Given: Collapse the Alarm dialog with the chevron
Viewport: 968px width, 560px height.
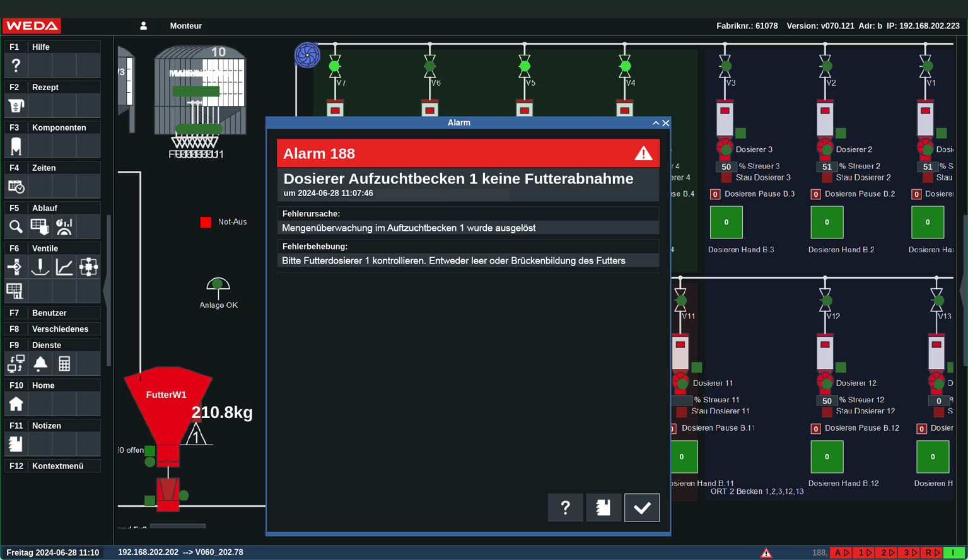Looking at the screenshot, I should tap(655, 123).
